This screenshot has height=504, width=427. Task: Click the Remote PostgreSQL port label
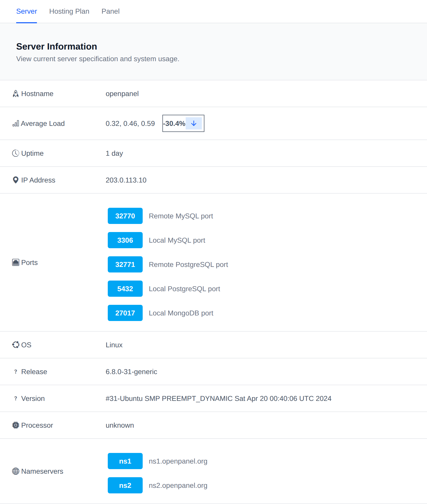click(x=188, y=265)
